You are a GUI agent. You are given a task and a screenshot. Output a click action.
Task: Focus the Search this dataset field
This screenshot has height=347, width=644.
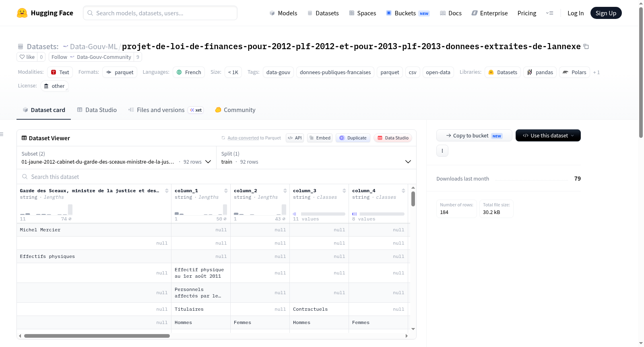[x=217, y=177]
